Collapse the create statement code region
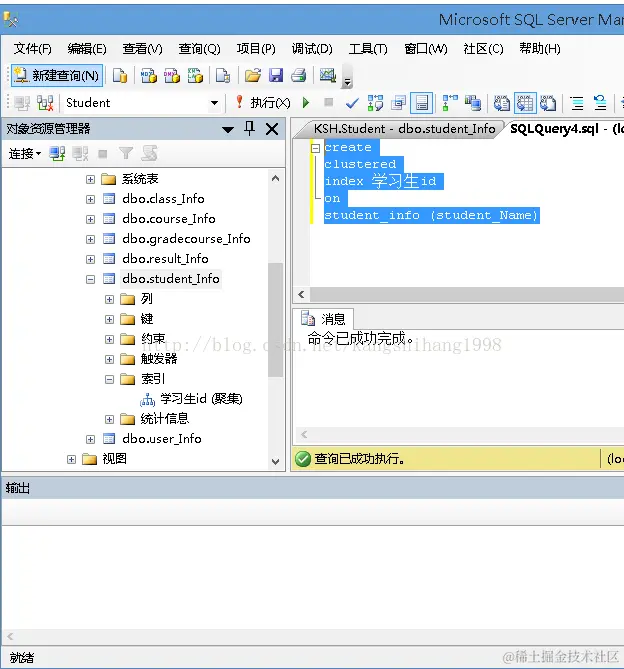 (315, 148)
